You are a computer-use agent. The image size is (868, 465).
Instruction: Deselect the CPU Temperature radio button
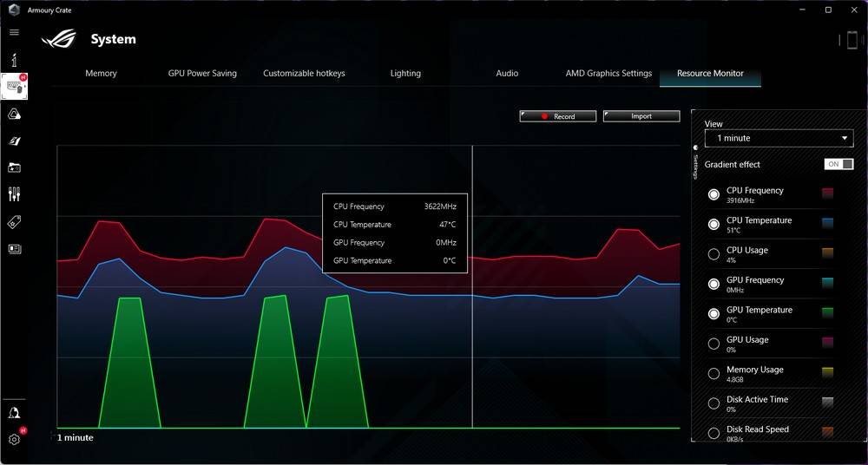tap(714, 224)
